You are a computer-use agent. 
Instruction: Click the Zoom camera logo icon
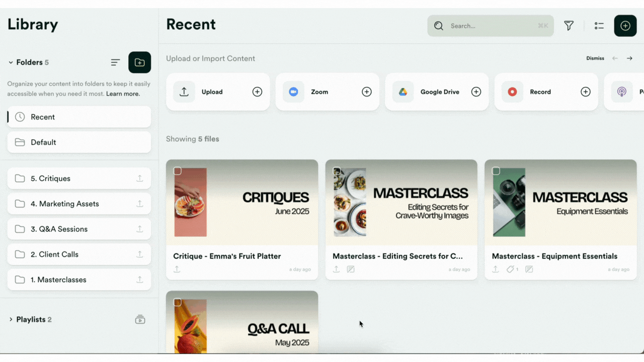pyautogui.click(x=293, y=92)
